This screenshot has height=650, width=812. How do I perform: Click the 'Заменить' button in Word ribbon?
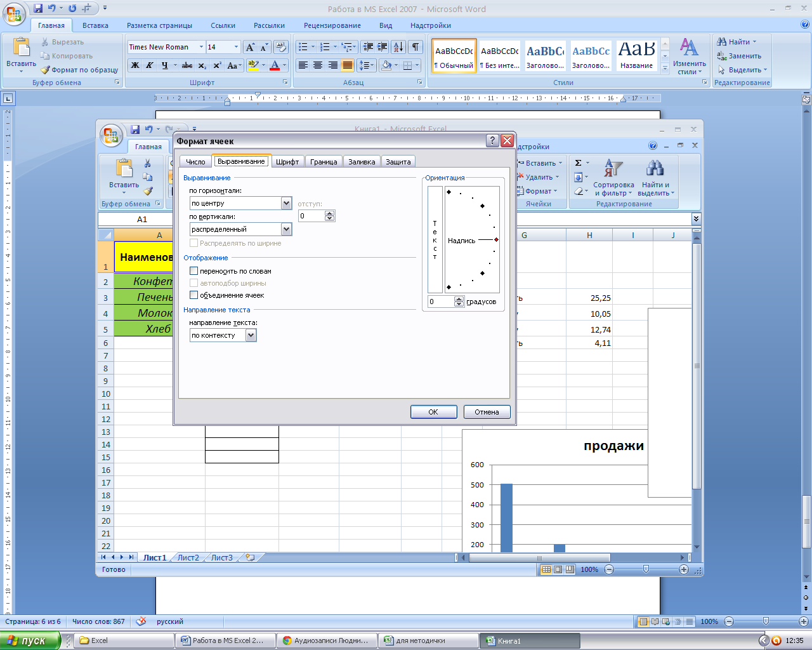(739, 56)
